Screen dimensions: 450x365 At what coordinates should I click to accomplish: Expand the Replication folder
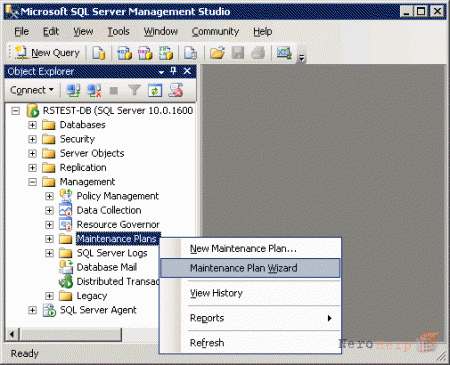tap(32, 168)
